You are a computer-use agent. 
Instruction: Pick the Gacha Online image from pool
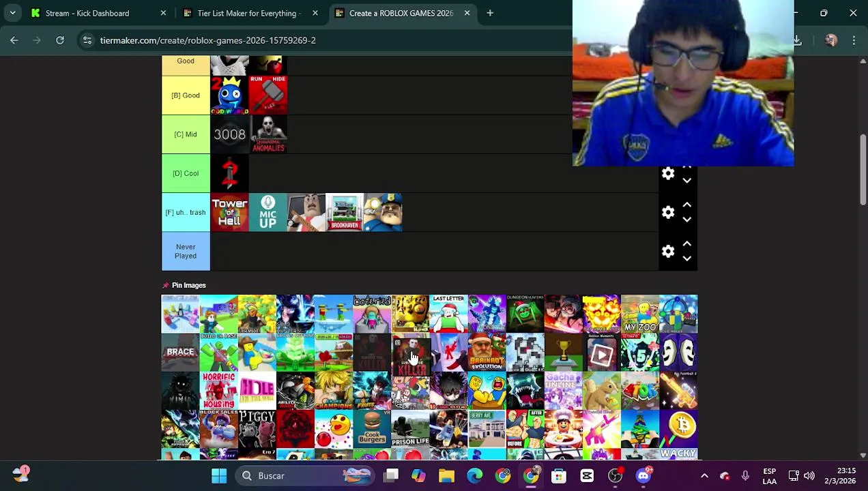[564, 390]
